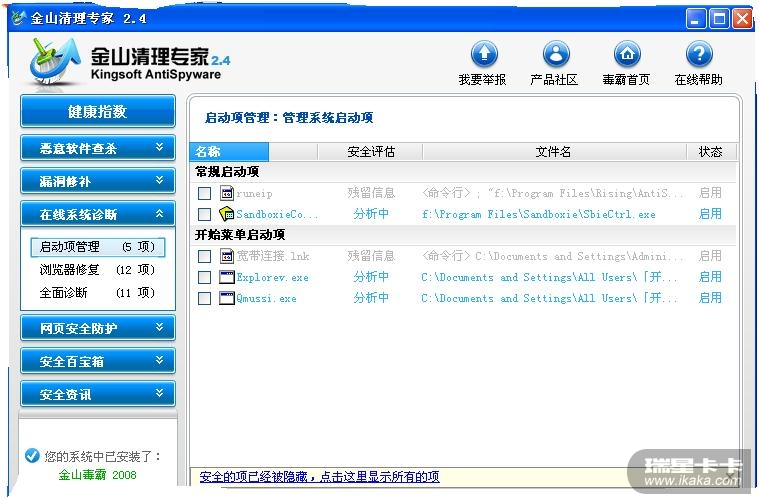The width and height of the screenshot is (759, 499).
Task: Select 浏览器修复 (12 项) menu item
Action: pos(97,270)
